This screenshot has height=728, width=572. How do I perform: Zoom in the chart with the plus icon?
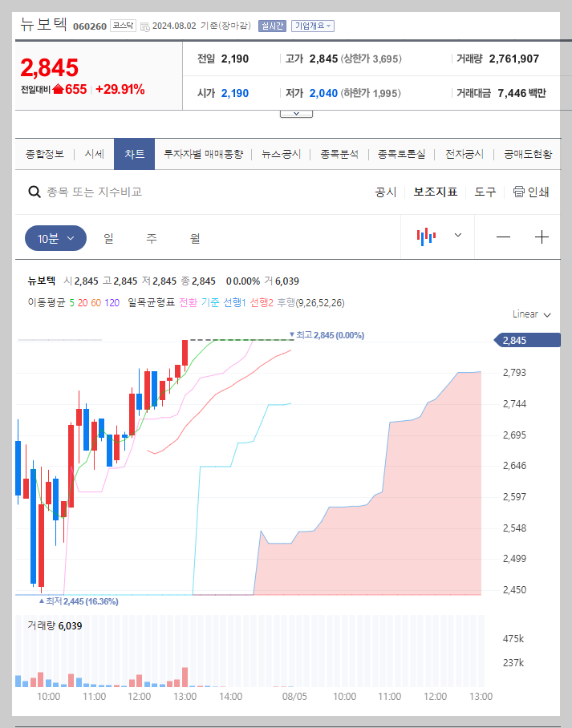point(542,237)
